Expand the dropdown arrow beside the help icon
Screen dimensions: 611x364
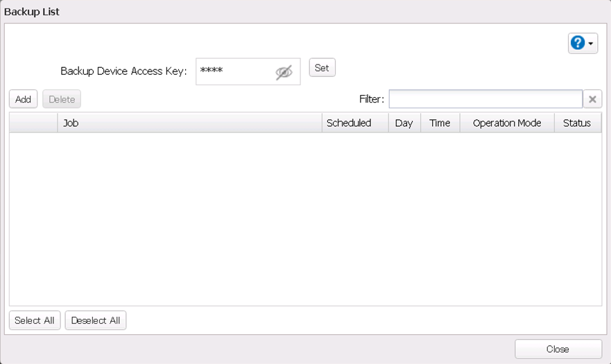pos(591,44)
